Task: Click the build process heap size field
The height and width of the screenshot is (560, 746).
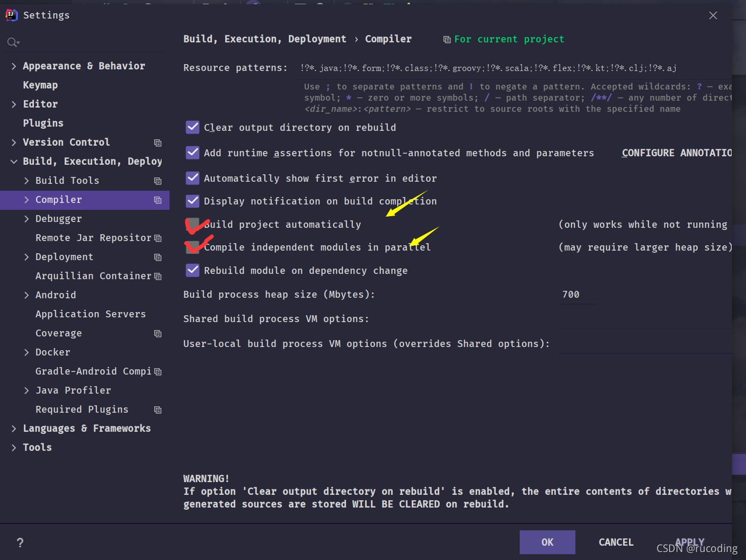Action: pos(578,295)
